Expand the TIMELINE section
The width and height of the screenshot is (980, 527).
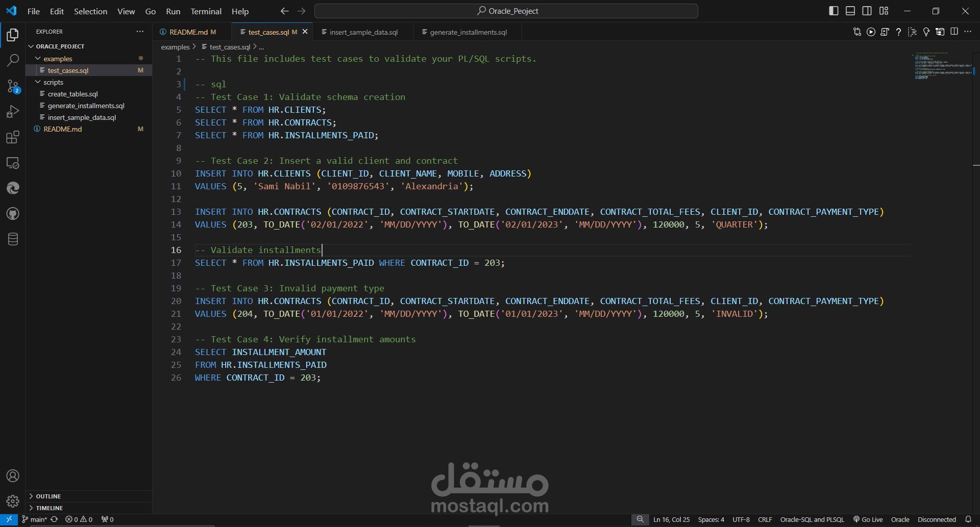[x=89, y=508]
